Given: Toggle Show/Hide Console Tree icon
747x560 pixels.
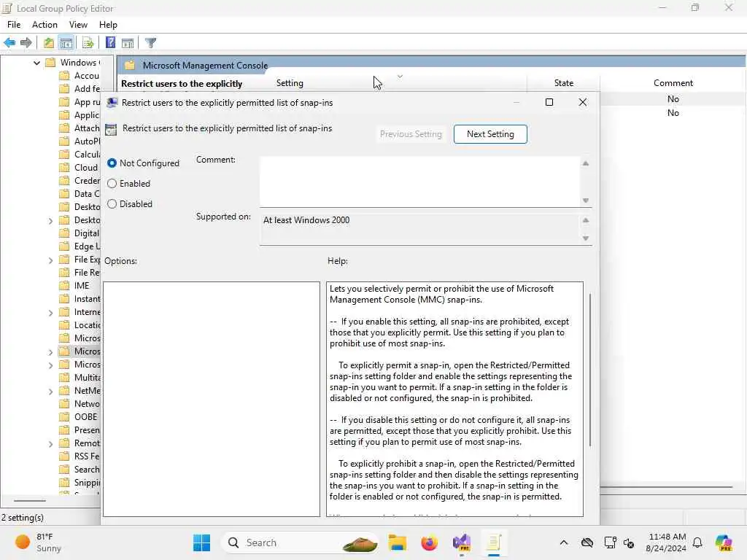Looking at the screenshot, I should 66,43.
